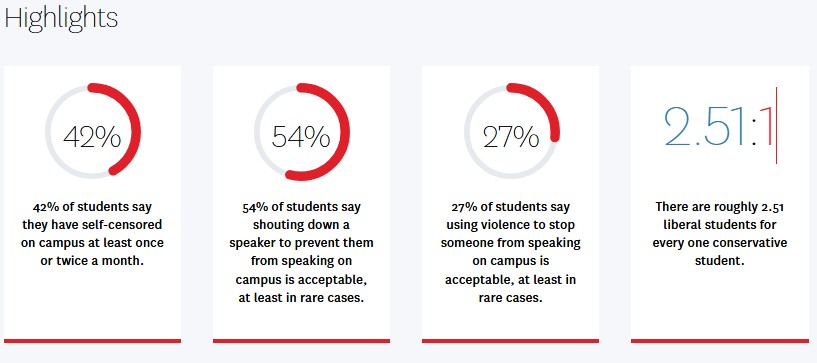Click the 27% circular progress ring
This screenshot has width=817, height=363.
click(511, 132)
